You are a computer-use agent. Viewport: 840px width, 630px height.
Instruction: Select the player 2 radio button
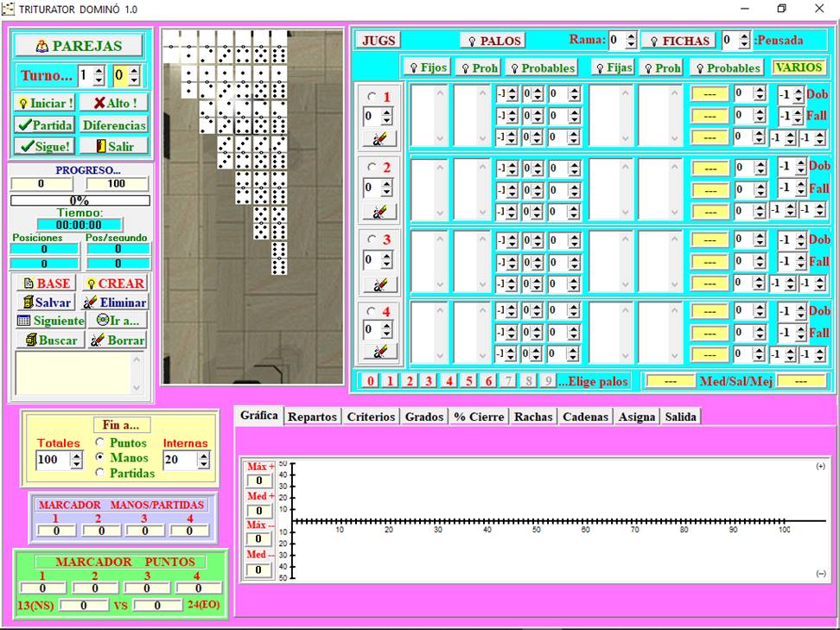click(372, 168)
